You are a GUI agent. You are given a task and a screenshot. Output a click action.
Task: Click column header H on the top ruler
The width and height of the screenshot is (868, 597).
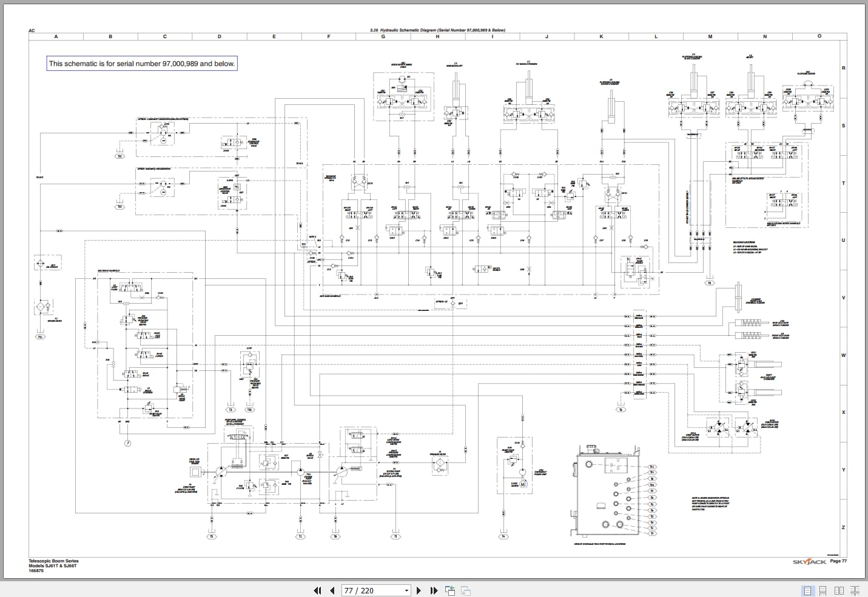pyautogui.click(x=437, y=36)
